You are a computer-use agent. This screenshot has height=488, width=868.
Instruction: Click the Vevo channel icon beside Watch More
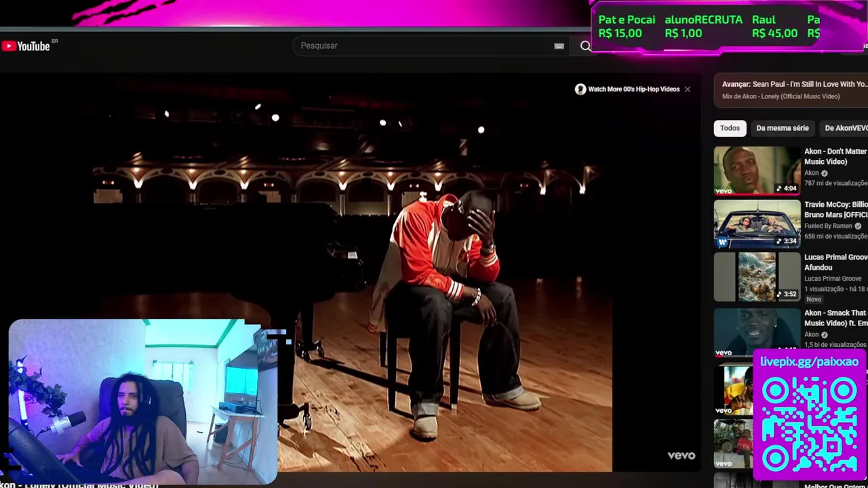point(580,89)
